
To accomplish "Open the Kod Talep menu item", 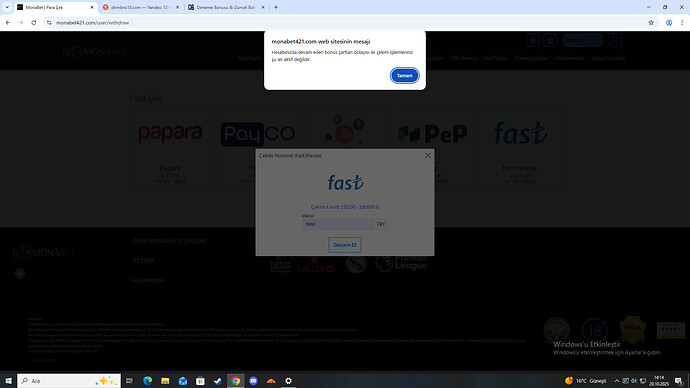I will point(495,58).
